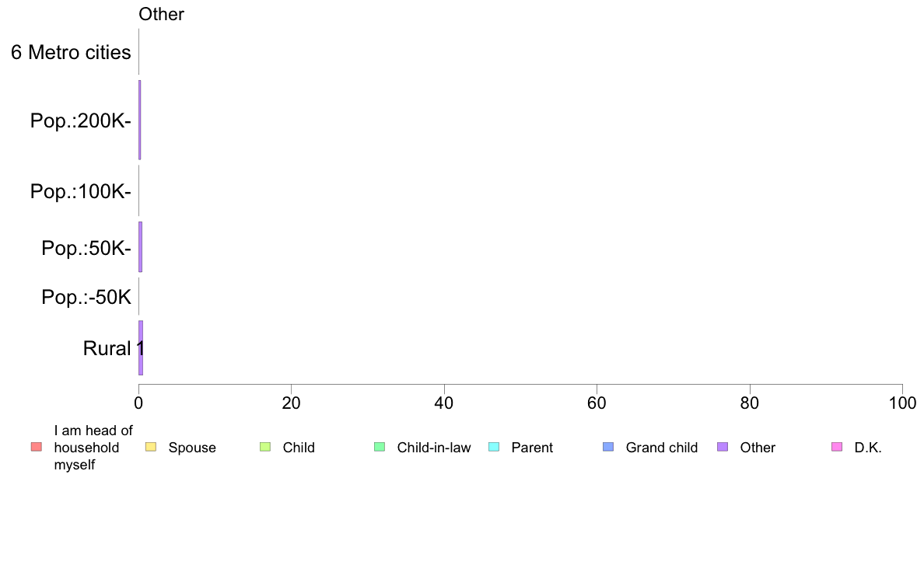Click the cyan Parent legend swatch
The image size is (924, 572).
pos(494,447)
